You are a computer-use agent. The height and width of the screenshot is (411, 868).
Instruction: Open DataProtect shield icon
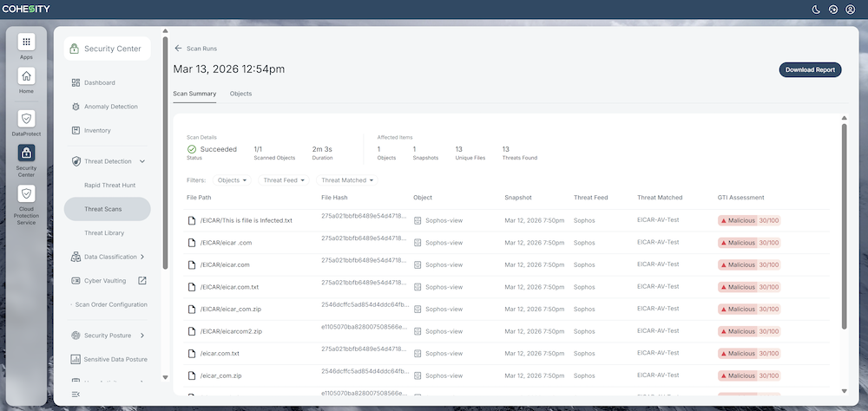tap(26, 119)
